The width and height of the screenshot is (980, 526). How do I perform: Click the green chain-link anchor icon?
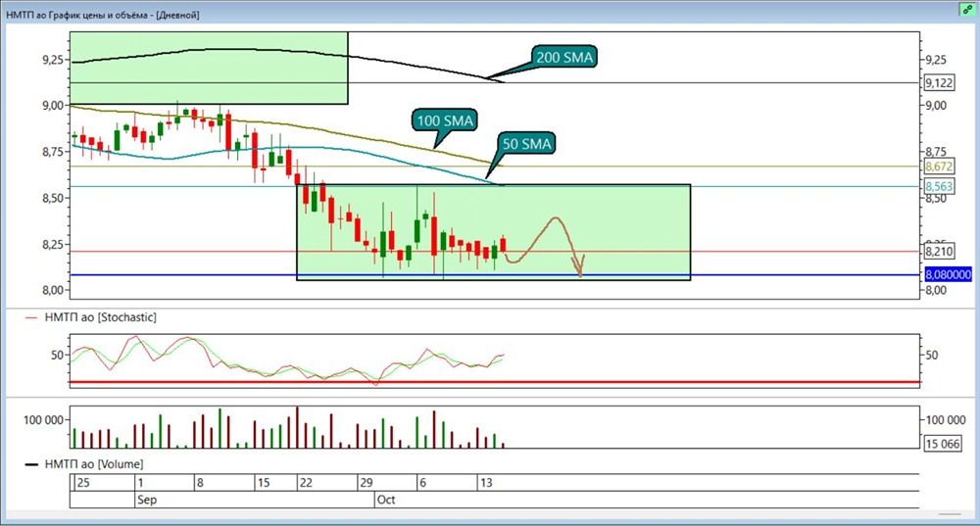click(x=967, y=10)
